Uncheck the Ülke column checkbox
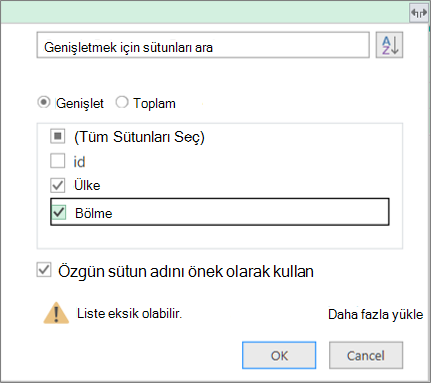Viewport: 431px width, 383px height. (x=58, y=185)
